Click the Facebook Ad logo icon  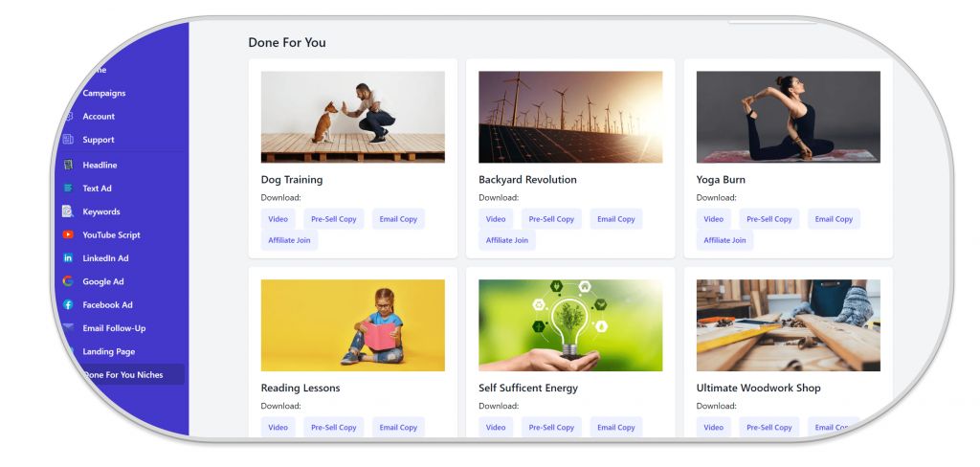(68, 304)
